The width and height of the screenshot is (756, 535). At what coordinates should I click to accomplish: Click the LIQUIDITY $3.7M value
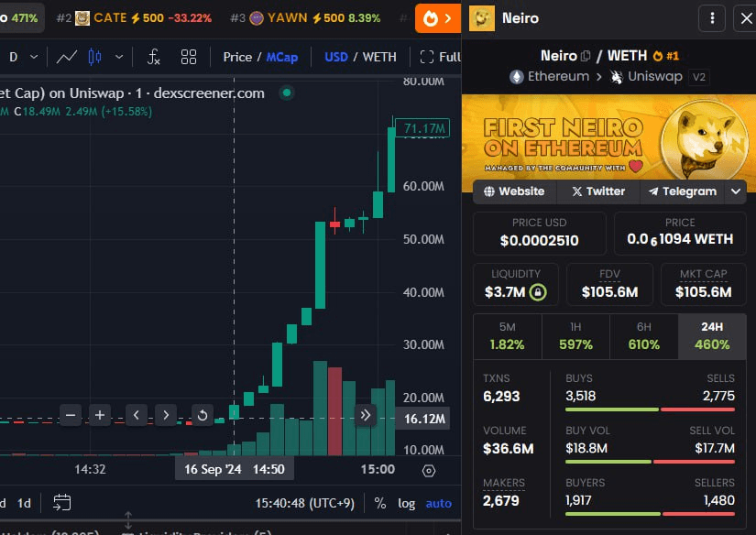pos(505,292)
